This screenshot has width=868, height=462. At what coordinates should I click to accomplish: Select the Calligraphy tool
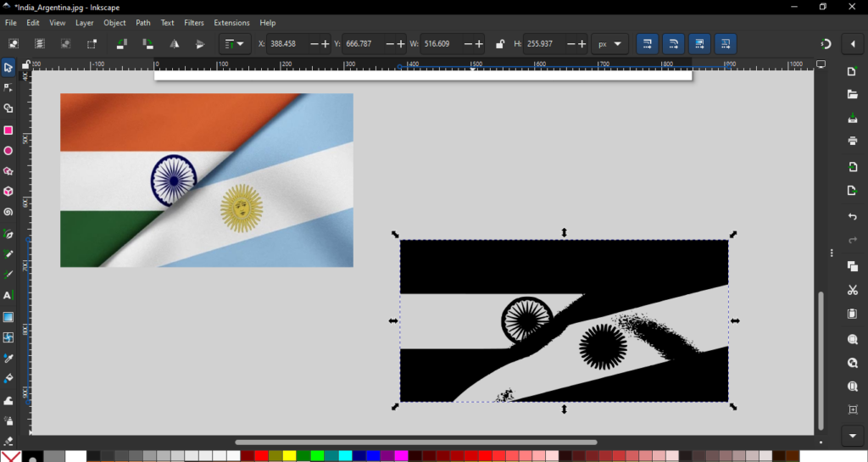click(x=8, y=275)
